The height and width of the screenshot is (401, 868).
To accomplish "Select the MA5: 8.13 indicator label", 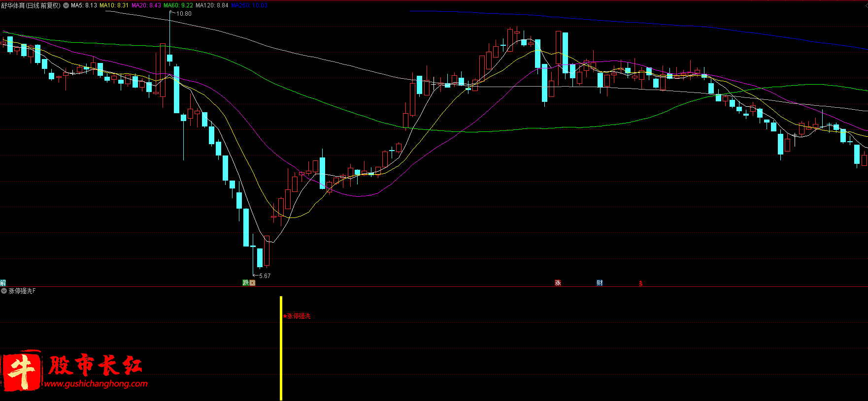I will tap(84, 5).
